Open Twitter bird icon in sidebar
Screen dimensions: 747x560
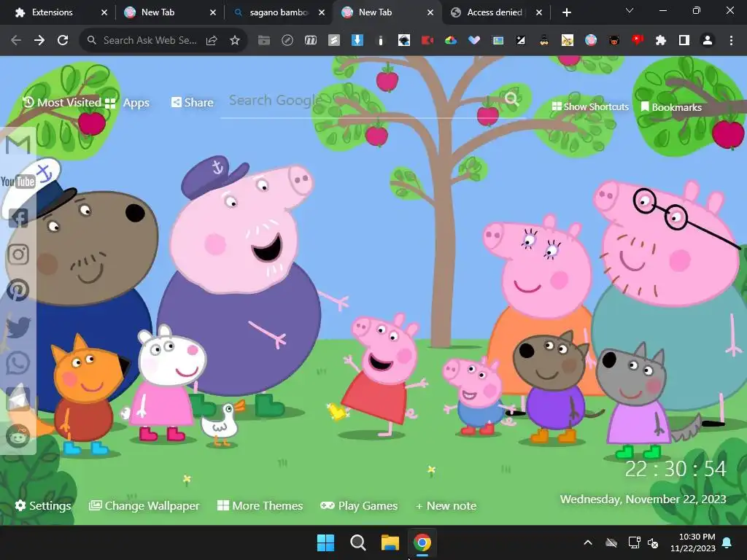[x=18, y=327]
